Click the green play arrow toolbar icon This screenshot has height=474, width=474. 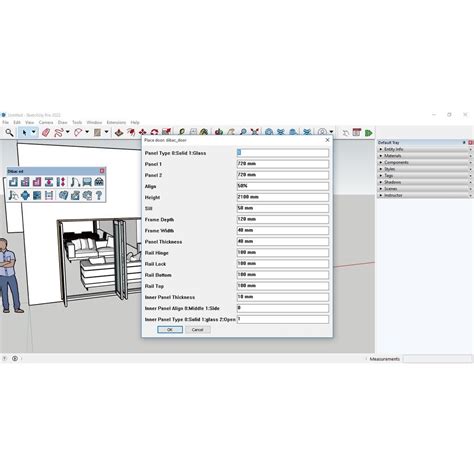click(x=368, y=133)
